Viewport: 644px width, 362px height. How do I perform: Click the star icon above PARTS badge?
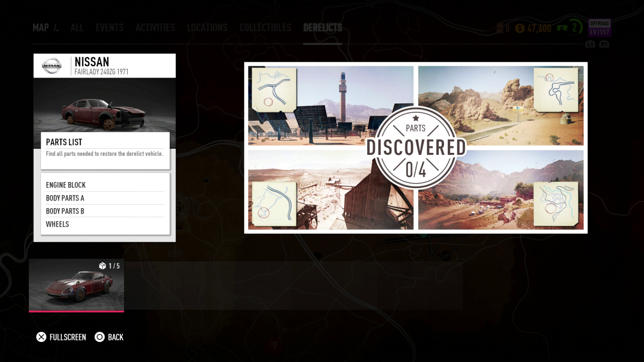(416, 119)
